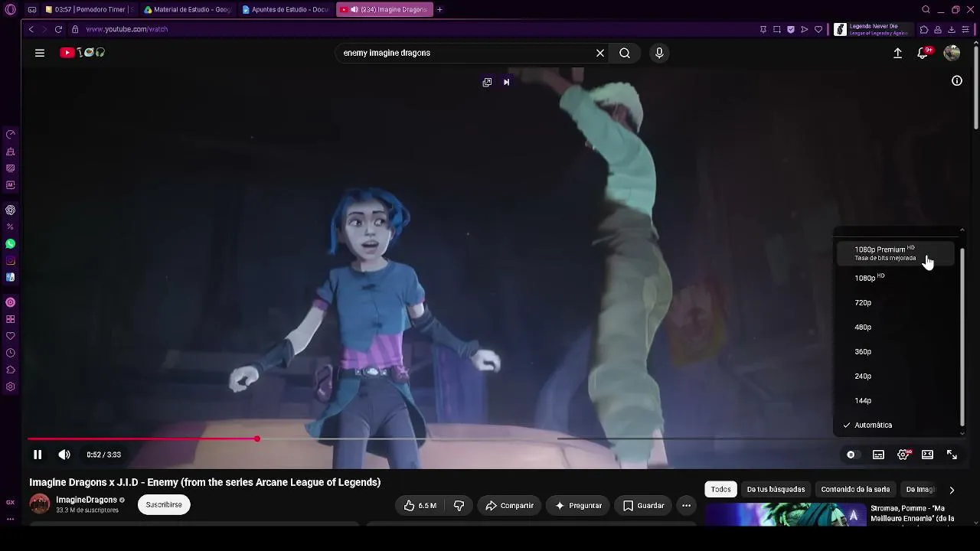Open browser history clock in sidebar
Image resolution: width=980 pixels, height=551 pixels.
[10, 353]
